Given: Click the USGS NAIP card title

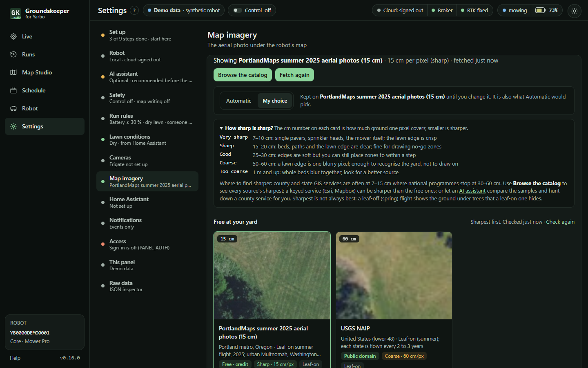Looking at the screenshot, I should click(355, 328).
